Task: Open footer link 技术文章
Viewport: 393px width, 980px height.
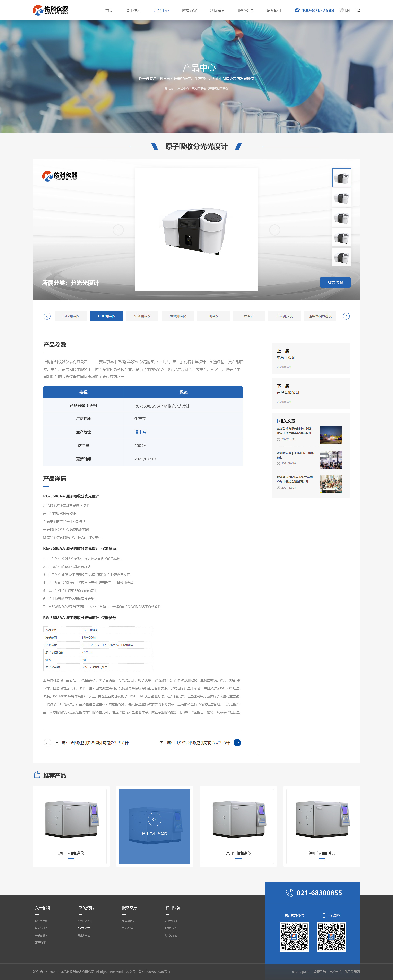Action: [x=84, y=928]
